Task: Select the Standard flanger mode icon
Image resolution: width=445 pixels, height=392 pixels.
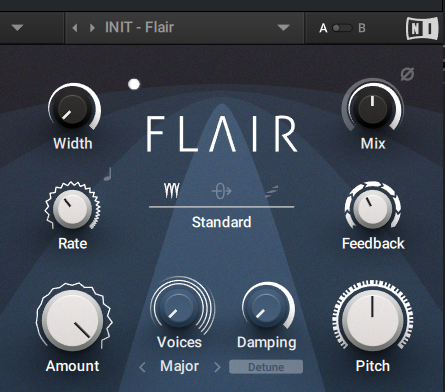Action: click(172, 191)
